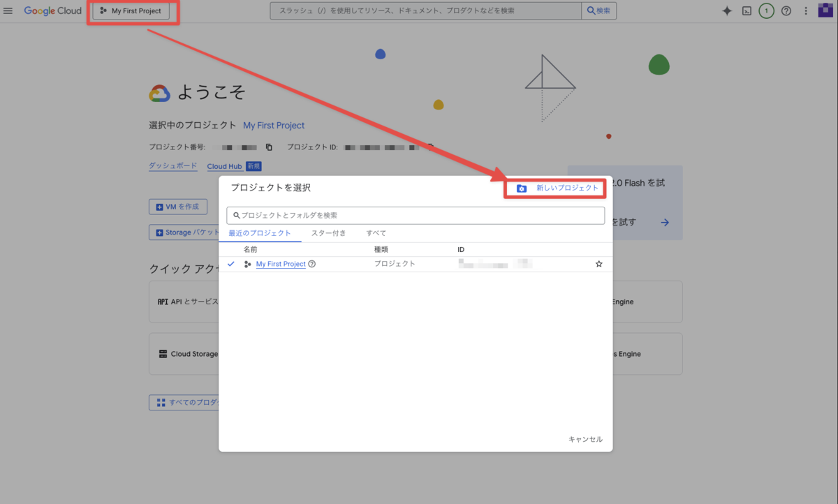Click the arrow in the Flash promo card
The width and height of the screenshot is (838, 504).
665,222
